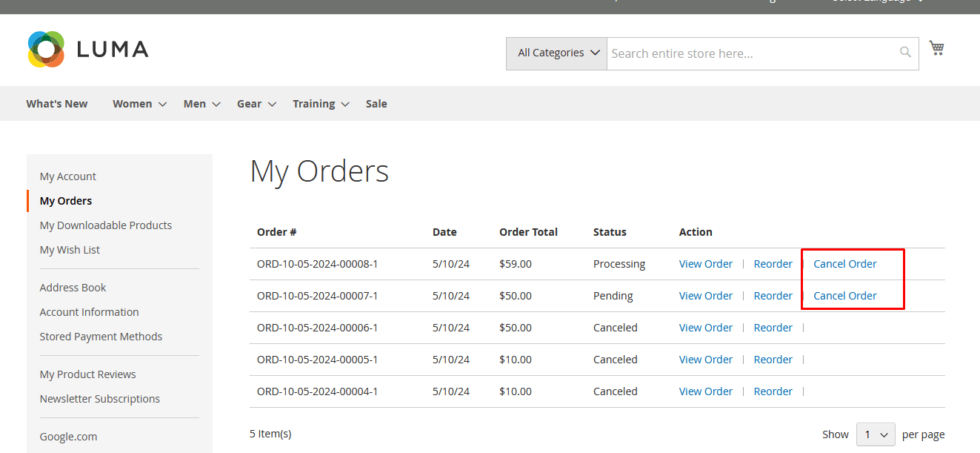Open Newsletter Subscriptions page
980x453 pixels.
pos(99,399)
